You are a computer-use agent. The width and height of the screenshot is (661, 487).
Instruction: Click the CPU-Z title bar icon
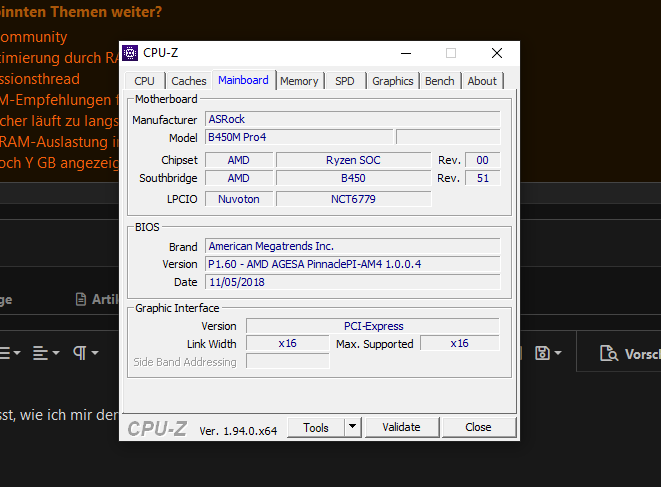(x=130, y=53)
